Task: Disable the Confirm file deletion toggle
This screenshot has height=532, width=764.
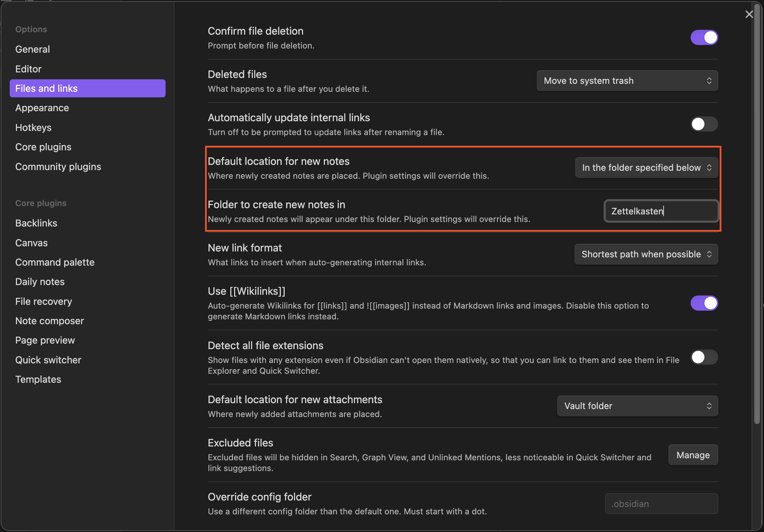Action: (704, 37)
